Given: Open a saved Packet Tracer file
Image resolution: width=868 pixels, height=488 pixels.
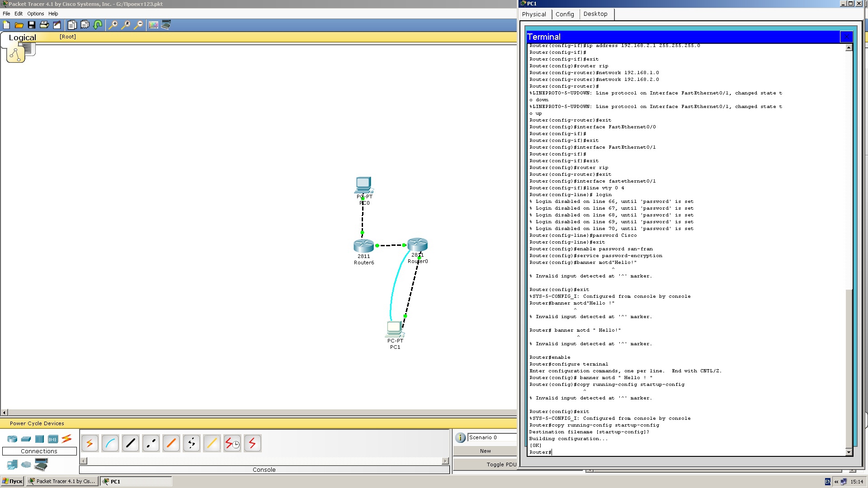Looking at the screenshot, I should tap(19, 25).
